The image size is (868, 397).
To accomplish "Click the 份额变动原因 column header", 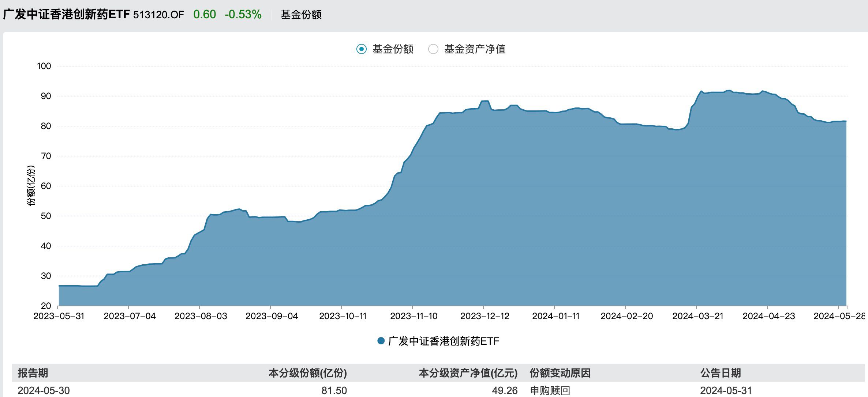I will point(560,373).
